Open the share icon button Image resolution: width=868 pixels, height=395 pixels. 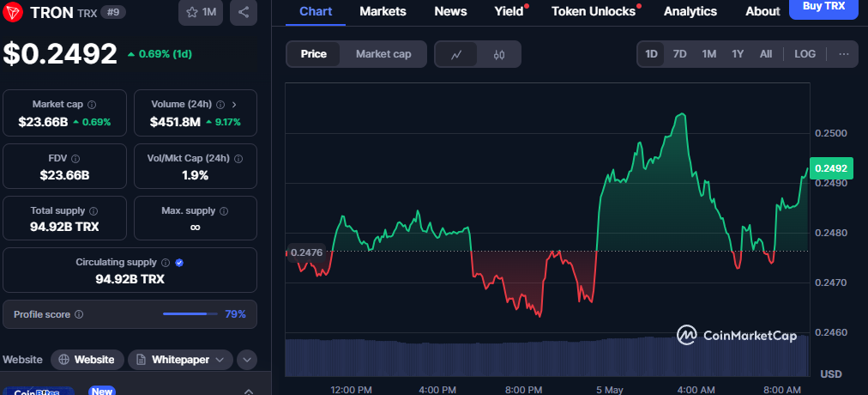(x=243, y=12)
